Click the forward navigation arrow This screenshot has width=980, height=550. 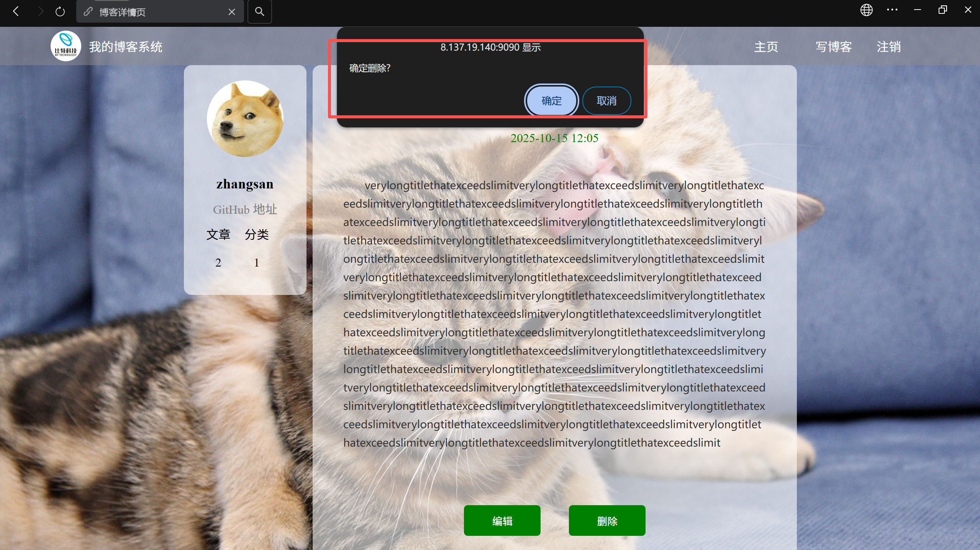(40, 11)
